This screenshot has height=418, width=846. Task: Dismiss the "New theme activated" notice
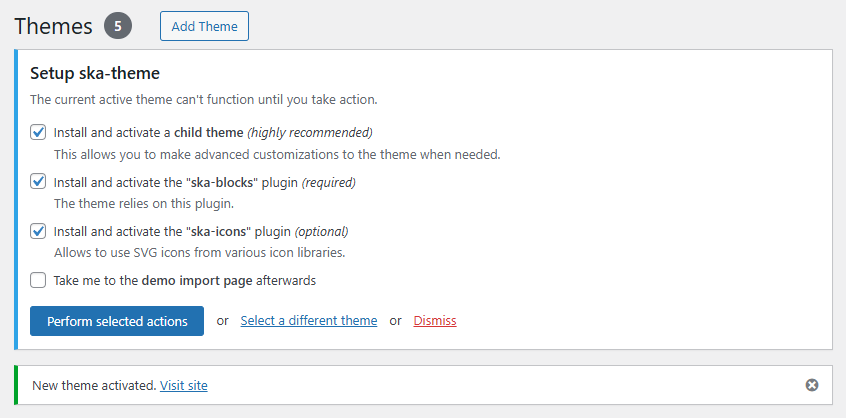812,385
